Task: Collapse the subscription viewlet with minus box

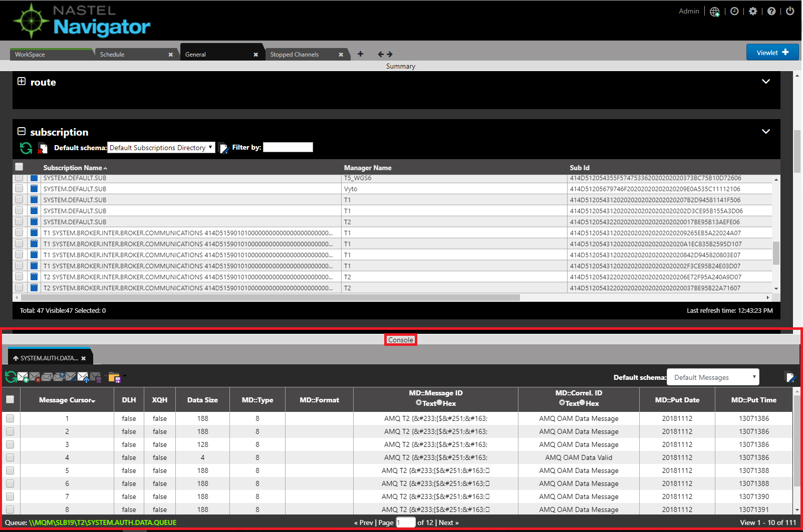Action: [22, 131]
